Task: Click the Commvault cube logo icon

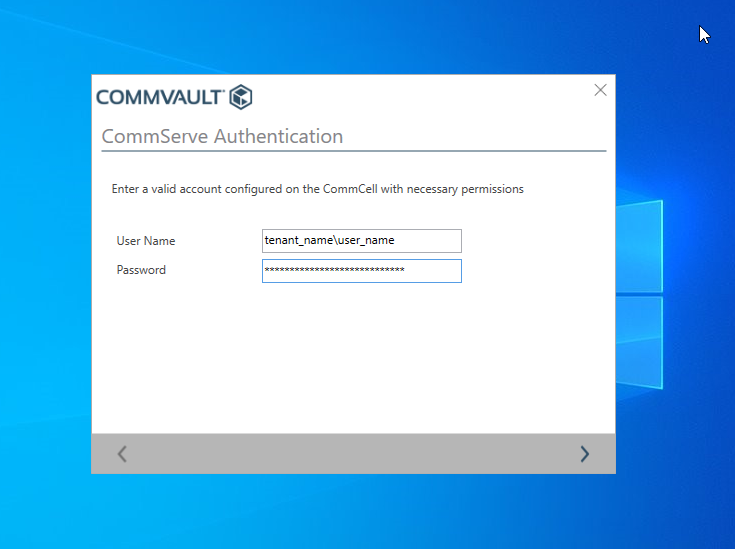Action: pyautogui.click(x=240, y=97)
